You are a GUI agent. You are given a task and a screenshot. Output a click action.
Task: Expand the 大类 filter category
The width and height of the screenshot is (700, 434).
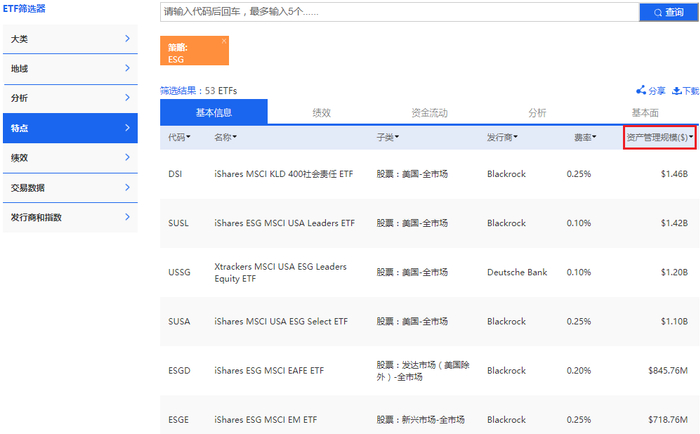tap(70, 39)
